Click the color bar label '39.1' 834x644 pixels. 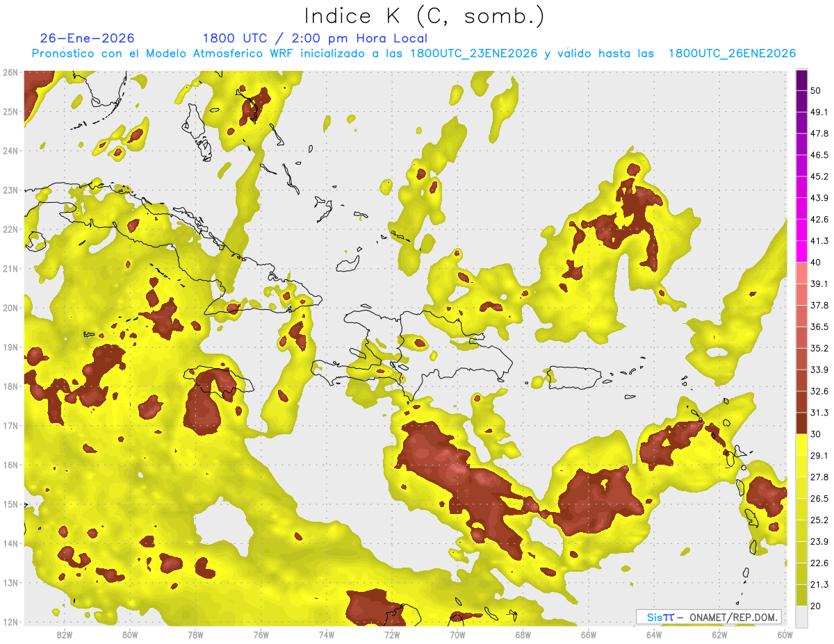(819, 283)
